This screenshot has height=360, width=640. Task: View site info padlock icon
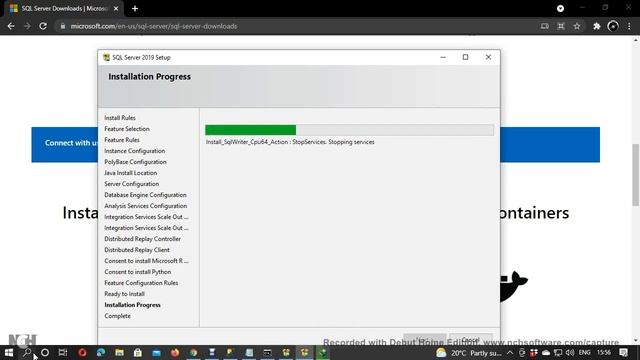[x=62, y=26]
